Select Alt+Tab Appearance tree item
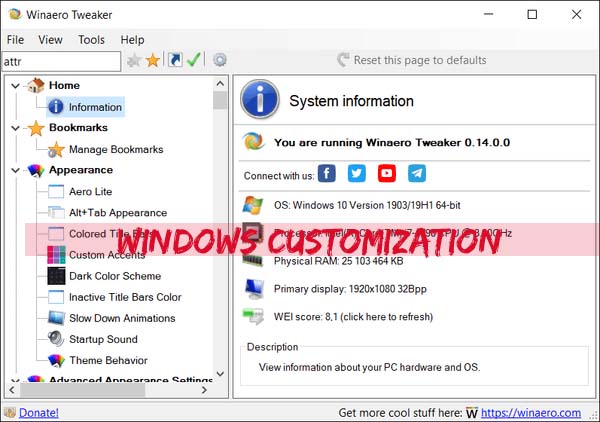Screen dimensions: 600x422 click(x=118, y=213)
